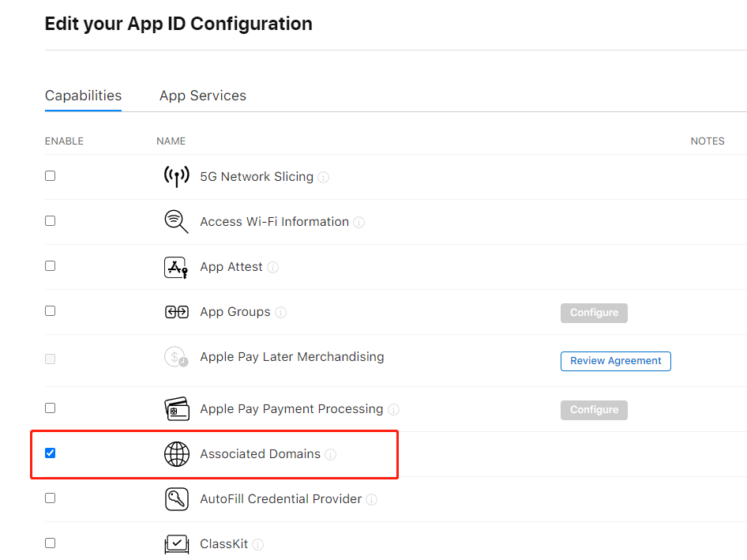747x560 pixels.
Task: Enable the App Groups checkbox
Action: tap(51, 310)
